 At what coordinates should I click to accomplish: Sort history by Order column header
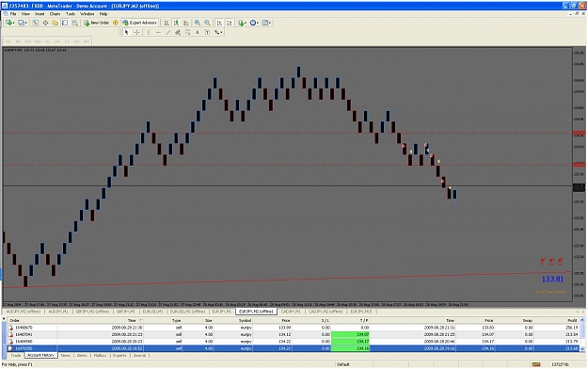click(x=32, y=321)
